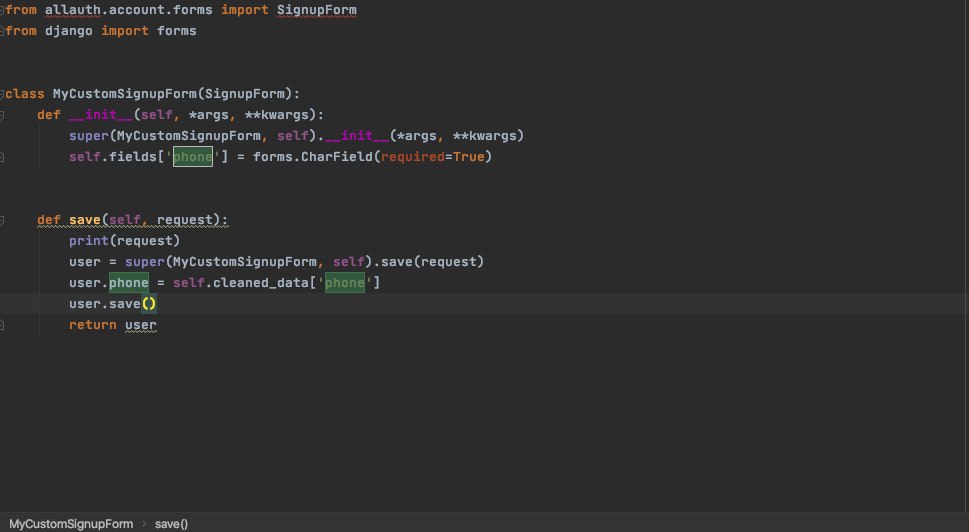
Task: Click '*args' in the def __init__ signature
Action: click(208, 115)
